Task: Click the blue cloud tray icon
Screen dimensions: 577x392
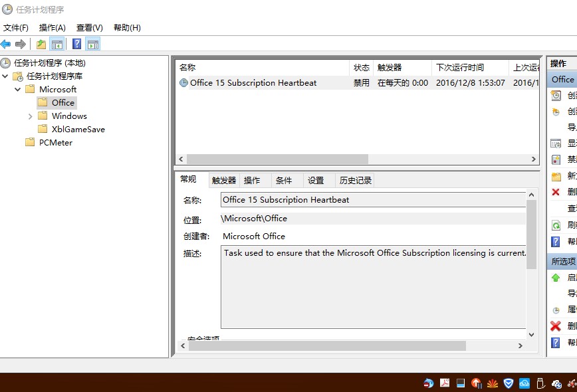Action: (x=524, y=383)
